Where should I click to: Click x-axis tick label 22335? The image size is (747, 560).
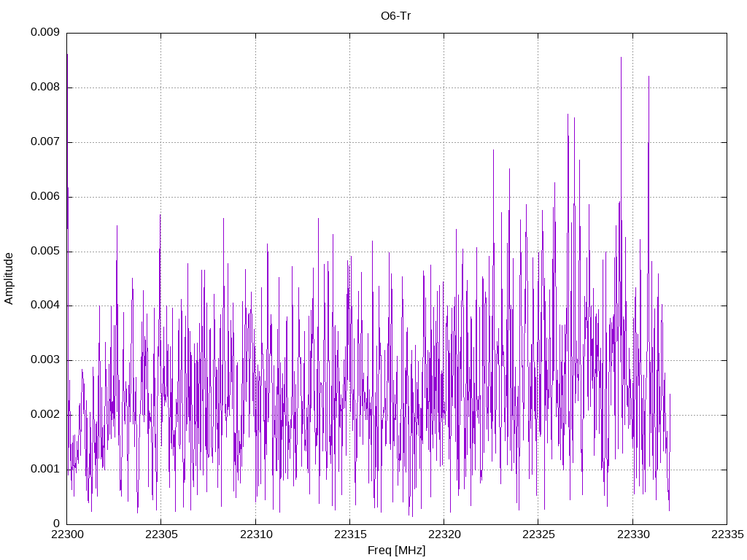point(727,534)
